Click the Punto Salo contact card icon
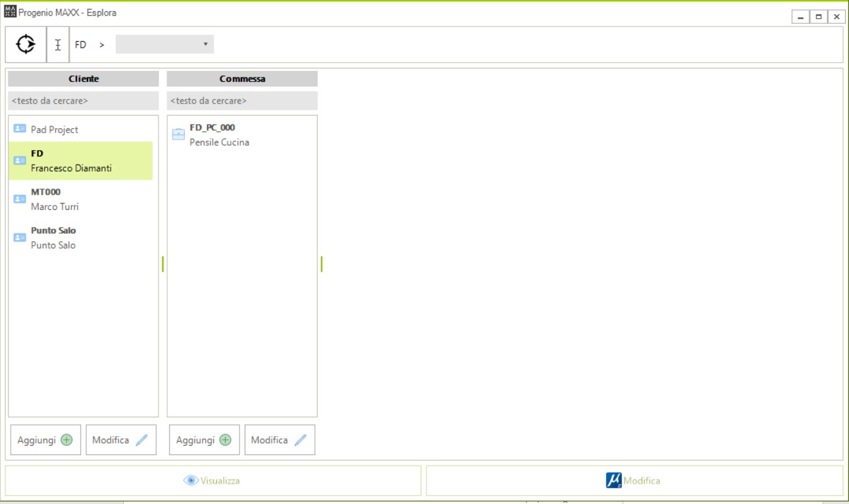849x504 pixels. 20,238
